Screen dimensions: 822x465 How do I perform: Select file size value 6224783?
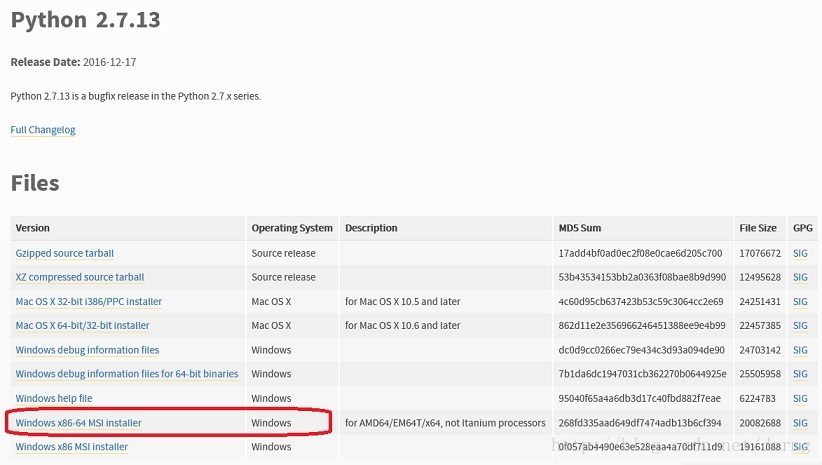(x=758, y=398)
